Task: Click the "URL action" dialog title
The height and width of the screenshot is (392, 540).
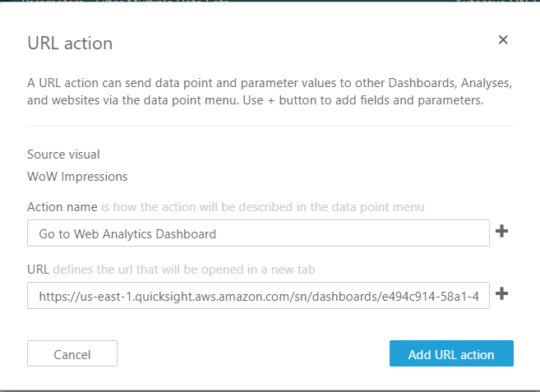Action: [70, 43]
